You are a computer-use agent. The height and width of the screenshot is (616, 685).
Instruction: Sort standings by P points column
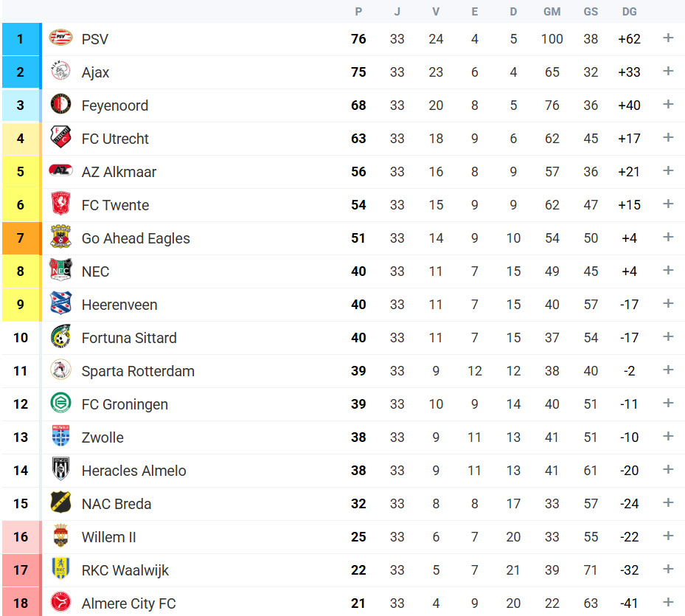point(358,12)
